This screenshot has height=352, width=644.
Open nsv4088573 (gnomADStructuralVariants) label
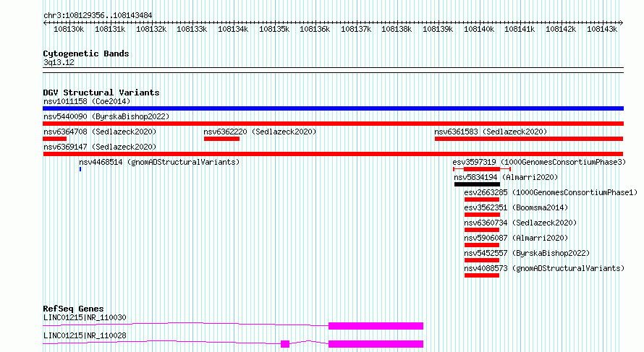pos(544,268)
